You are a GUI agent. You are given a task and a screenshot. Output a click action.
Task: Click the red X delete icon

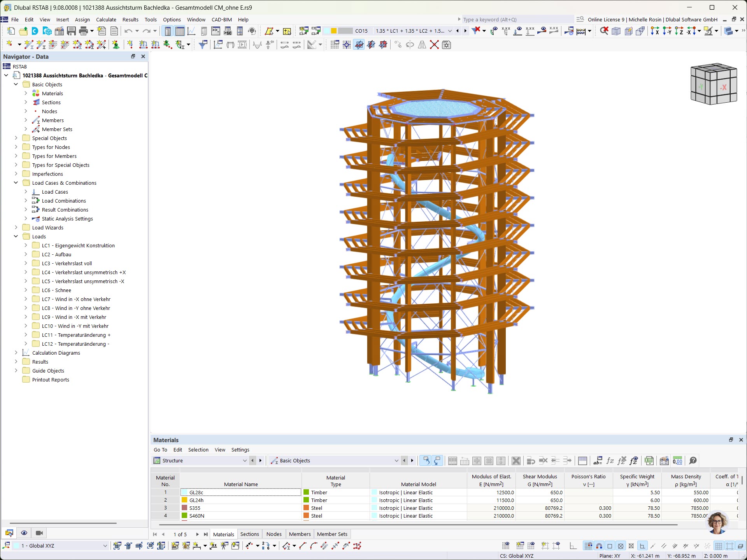coord(434,45)
